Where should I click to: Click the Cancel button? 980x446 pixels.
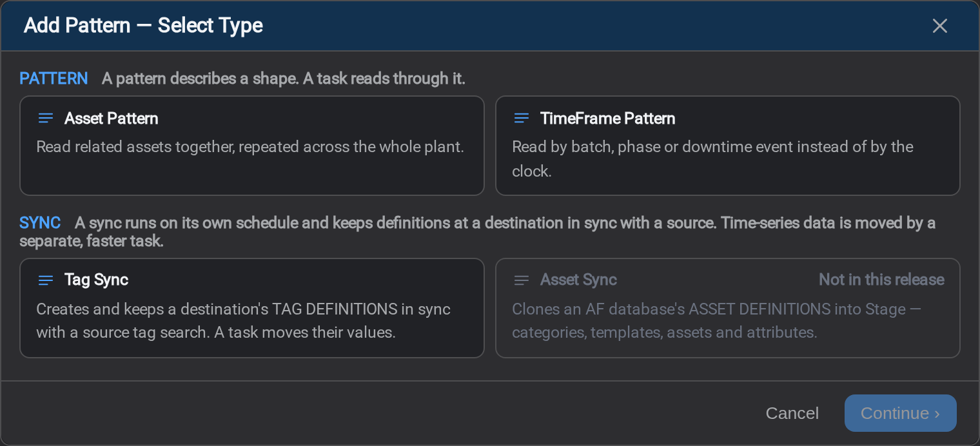[792, 413]
